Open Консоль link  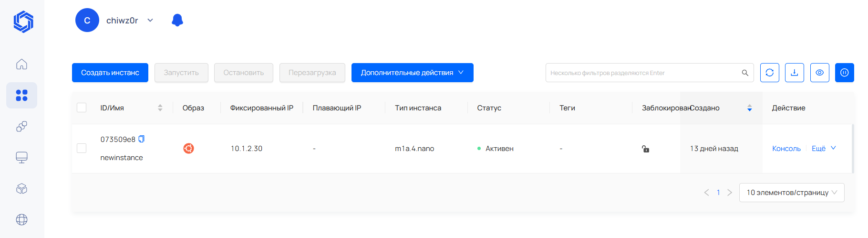pos(786,149)
